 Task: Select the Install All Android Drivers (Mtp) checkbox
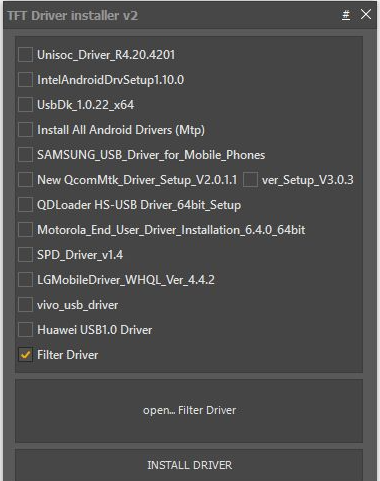coord(25,130)
